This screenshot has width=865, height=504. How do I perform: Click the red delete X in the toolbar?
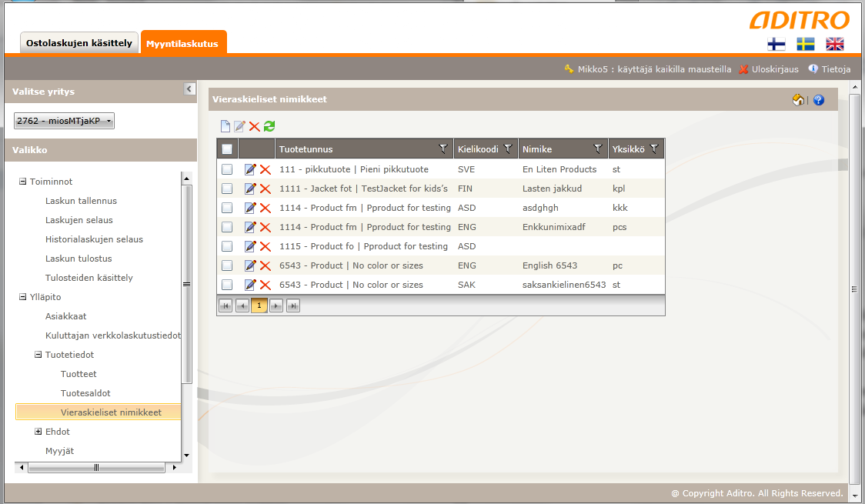(254, 126)
